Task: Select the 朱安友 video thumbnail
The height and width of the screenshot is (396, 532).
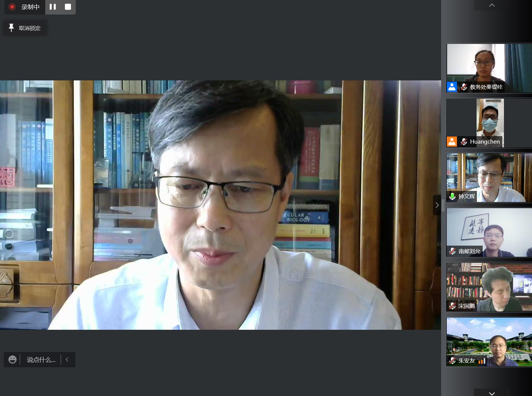Action: pos(489,341)
